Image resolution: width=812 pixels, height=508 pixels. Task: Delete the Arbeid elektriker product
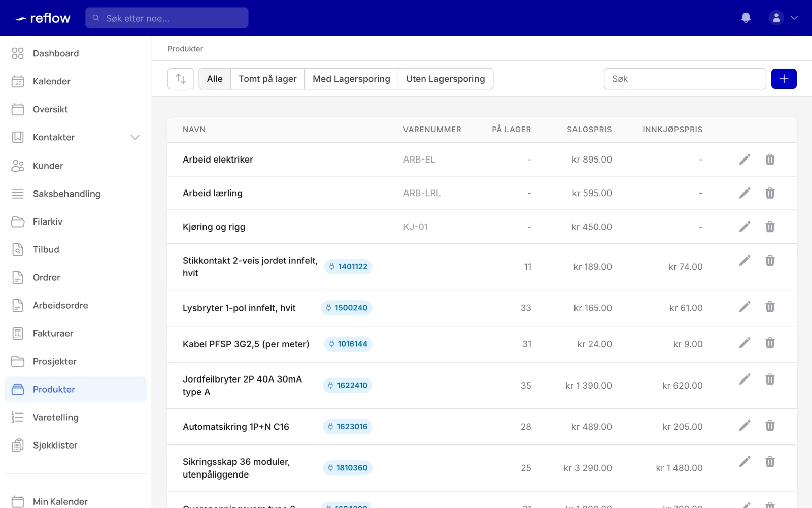(770, 160)
